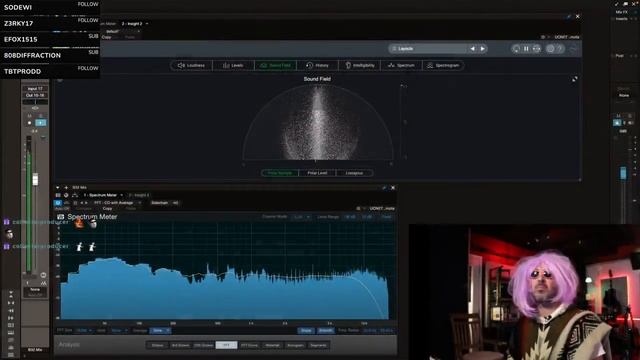Select Polar Level display mode

(x=317, y=173)
